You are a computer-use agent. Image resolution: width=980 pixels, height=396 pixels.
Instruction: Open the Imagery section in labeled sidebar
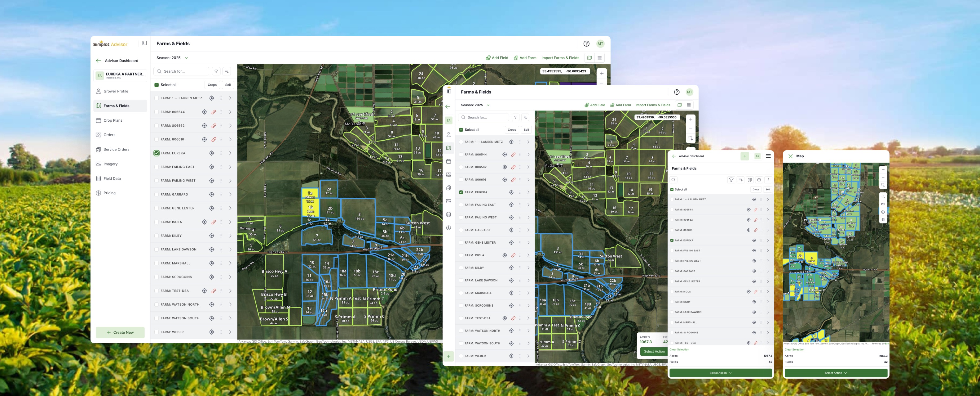[x=110, y=164]
